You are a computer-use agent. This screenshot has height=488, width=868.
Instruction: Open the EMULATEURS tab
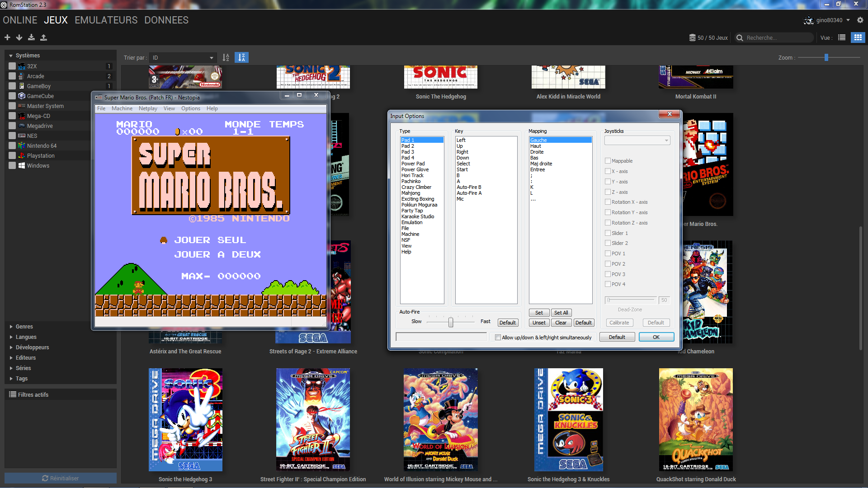pos(106,20)
